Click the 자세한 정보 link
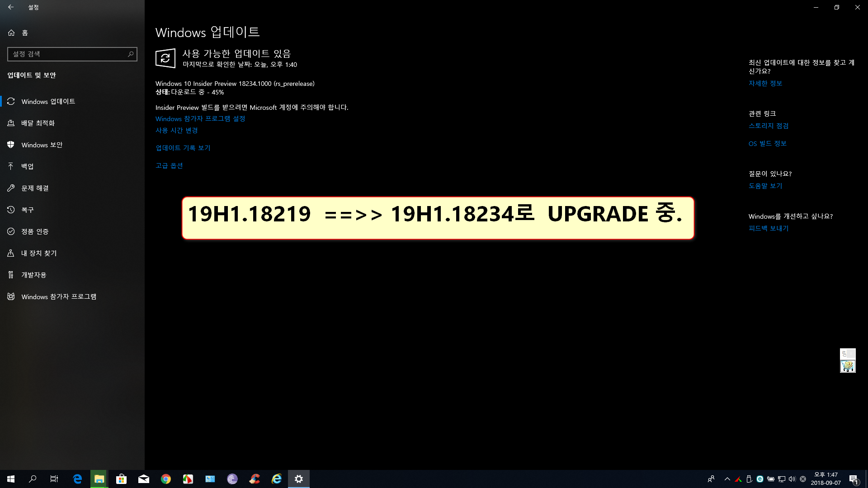 pyautogui.click(x=765, y=84)
